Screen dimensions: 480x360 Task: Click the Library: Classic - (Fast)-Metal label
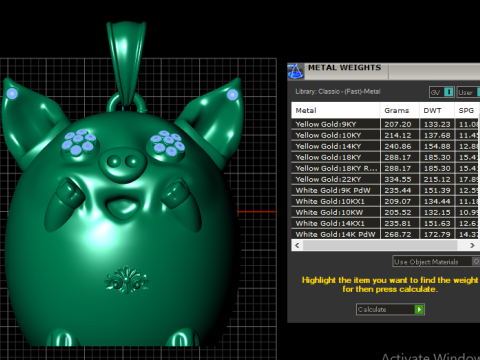point(338,91)
